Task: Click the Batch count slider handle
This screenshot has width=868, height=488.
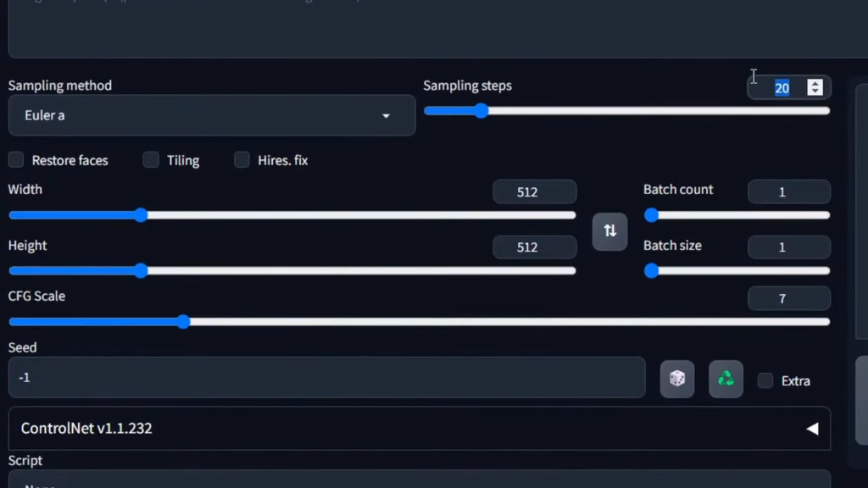Action: pyautogui.click(x=651, y=215)
